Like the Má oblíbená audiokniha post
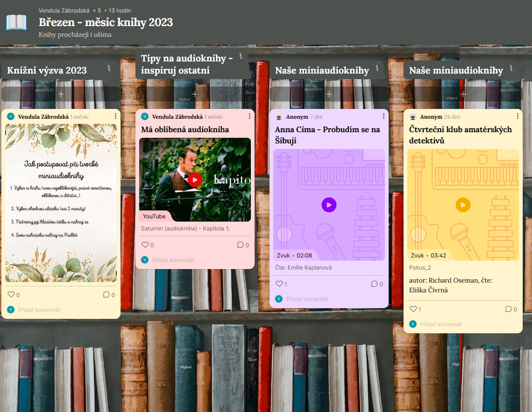The width and height of the screenshot is (532, 412). (145, 245)
